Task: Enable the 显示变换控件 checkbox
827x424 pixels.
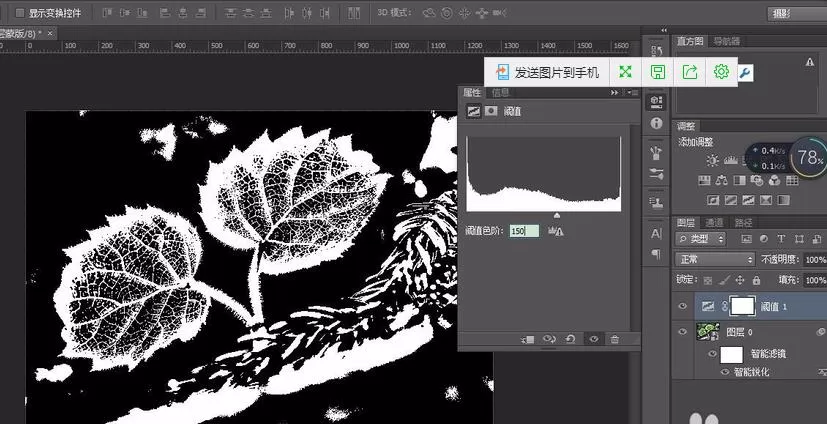Action: 20,13
